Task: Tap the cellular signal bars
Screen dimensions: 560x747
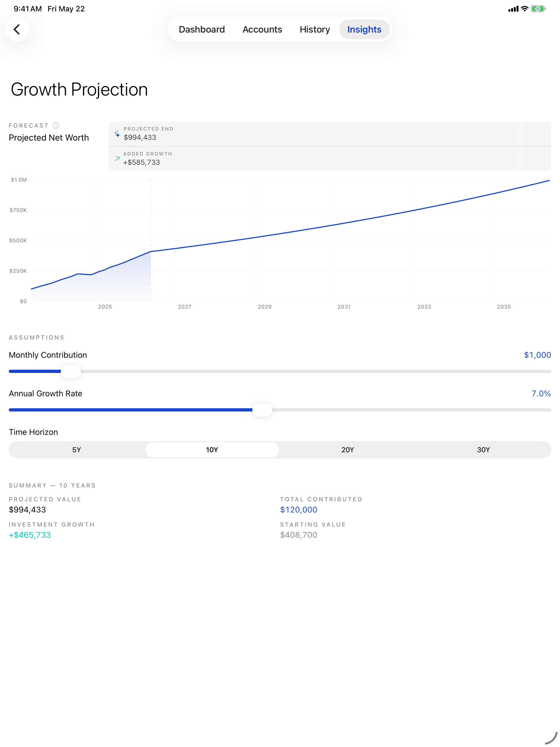Action: [513, 9]
